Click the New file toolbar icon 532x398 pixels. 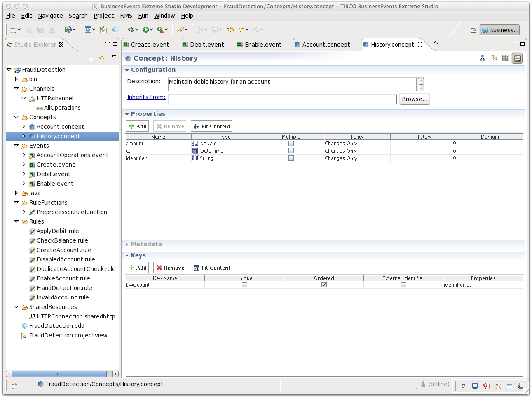tap(14, 30)
